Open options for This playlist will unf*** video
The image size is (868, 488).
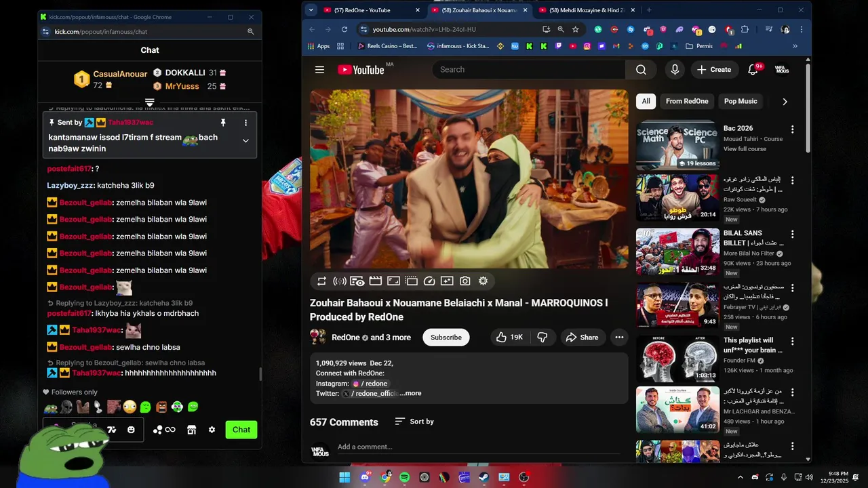coord(792,341)
